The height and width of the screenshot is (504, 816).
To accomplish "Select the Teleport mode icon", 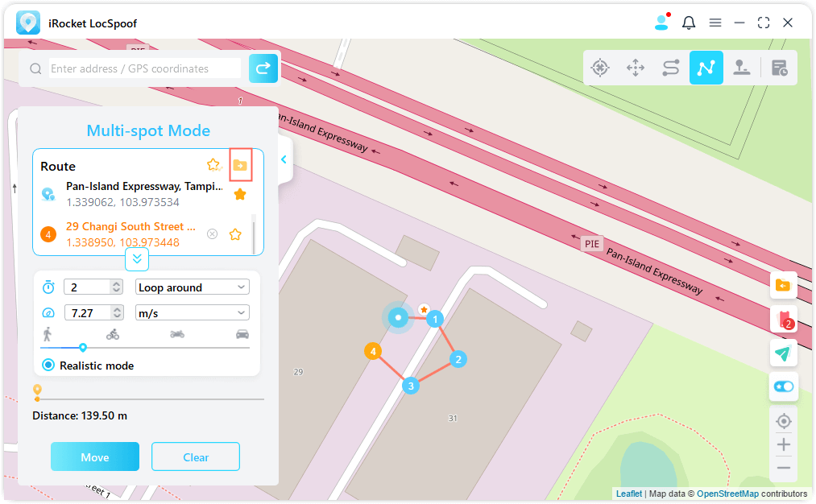I will pyautogui.click(x=600, y=68).
